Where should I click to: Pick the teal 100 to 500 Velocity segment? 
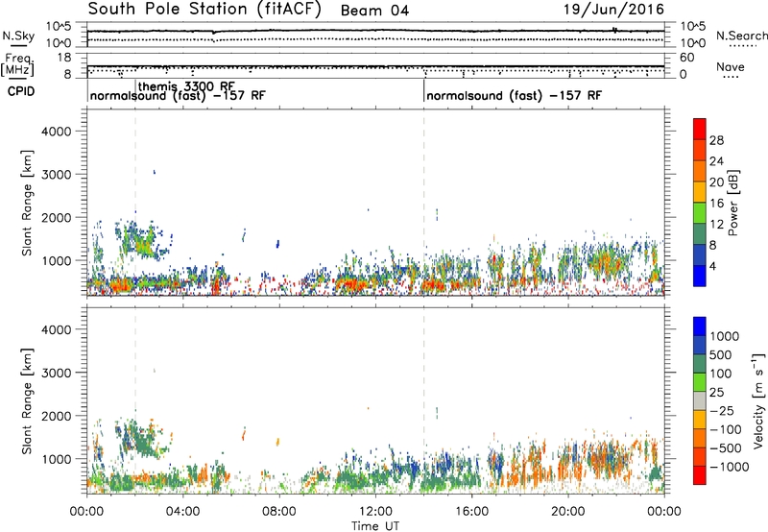point(700,364)
